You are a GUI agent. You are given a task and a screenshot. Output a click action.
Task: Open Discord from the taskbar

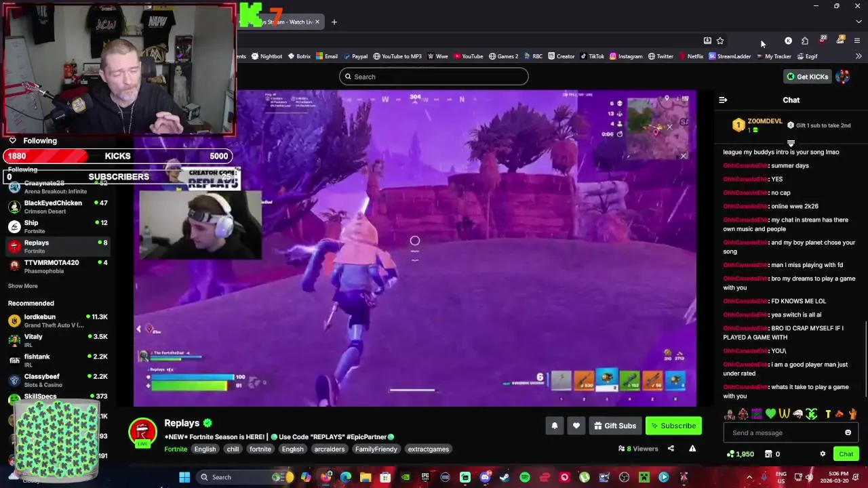coord(485,477)
